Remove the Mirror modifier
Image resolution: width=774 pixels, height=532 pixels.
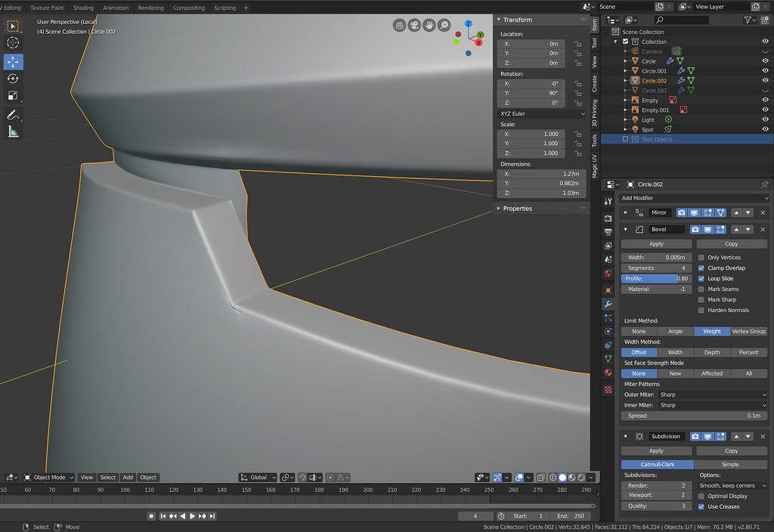763,212
